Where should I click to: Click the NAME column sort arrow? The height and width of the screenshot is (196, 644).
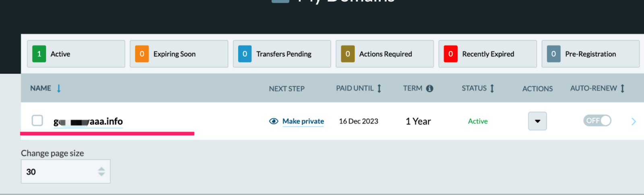click(59, 89)
